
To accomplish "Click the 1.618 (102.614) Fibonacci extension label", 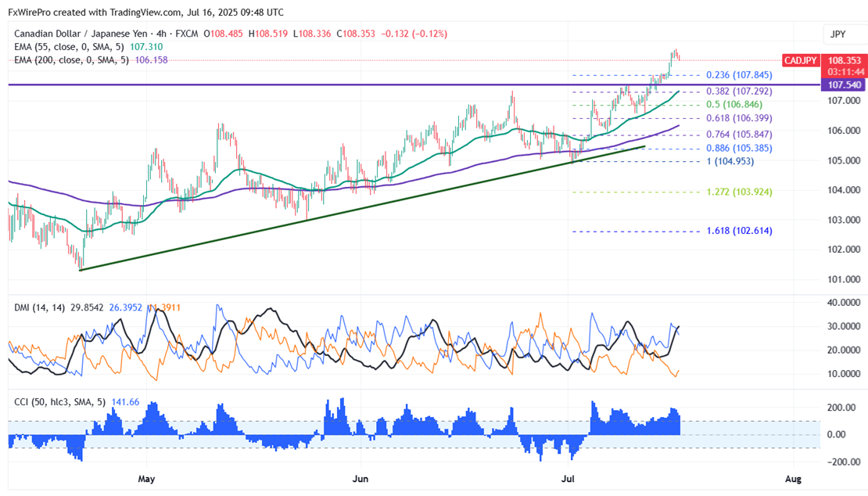I will click(x=739, y=231).
